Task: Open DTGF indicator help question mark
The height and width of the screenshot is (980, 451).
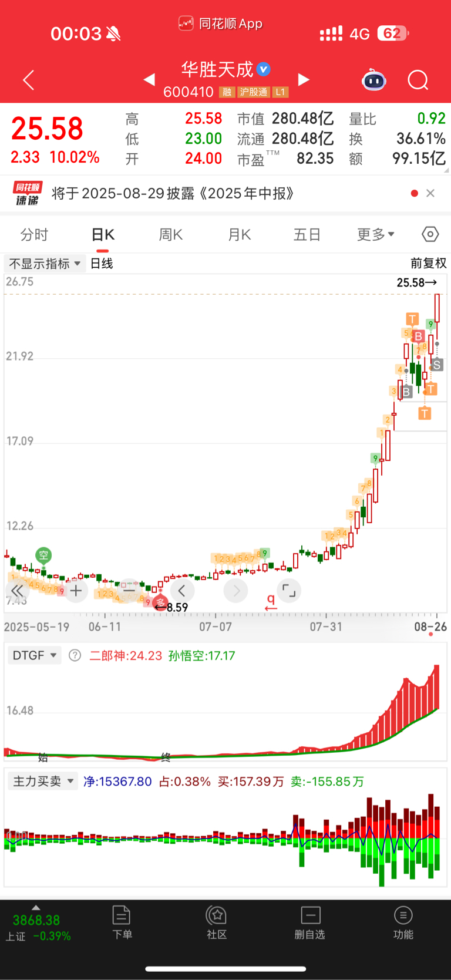Action: point(75,655)
